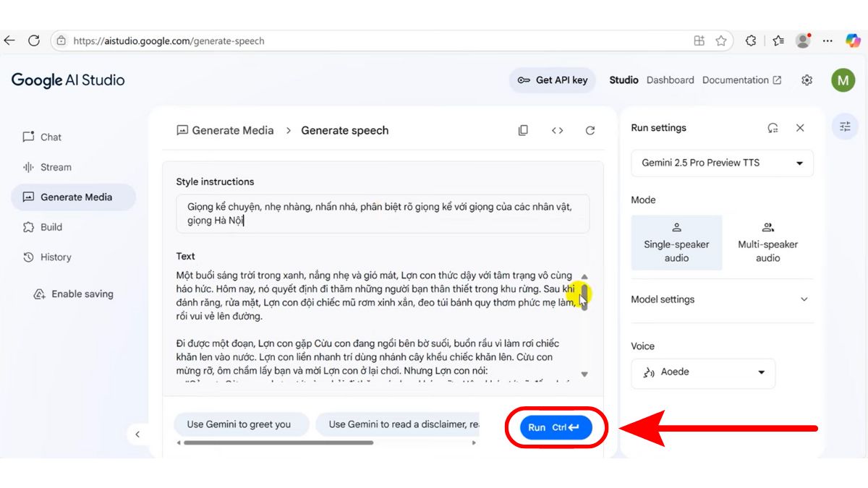Image resolution: width=868 pixels, height=488 pixels.
Task: Close the Run settings panel
Action: coord(800,128)
